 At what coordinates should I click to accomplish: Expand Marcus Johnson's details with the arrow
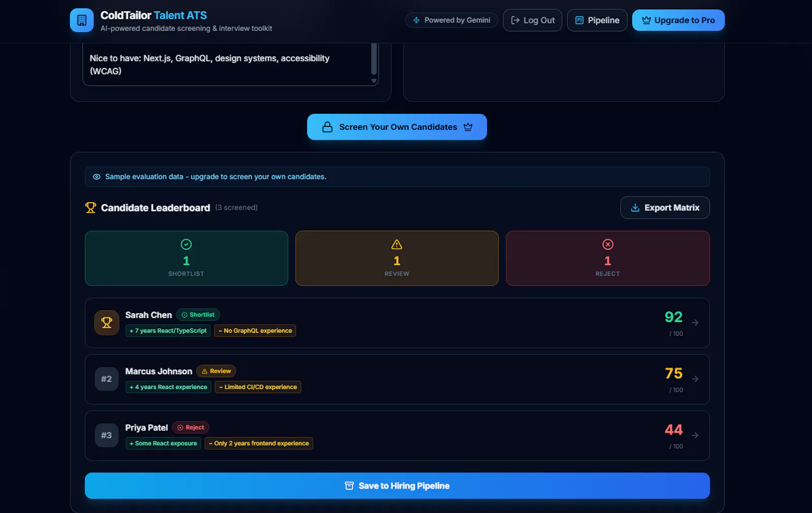(695, 379)
